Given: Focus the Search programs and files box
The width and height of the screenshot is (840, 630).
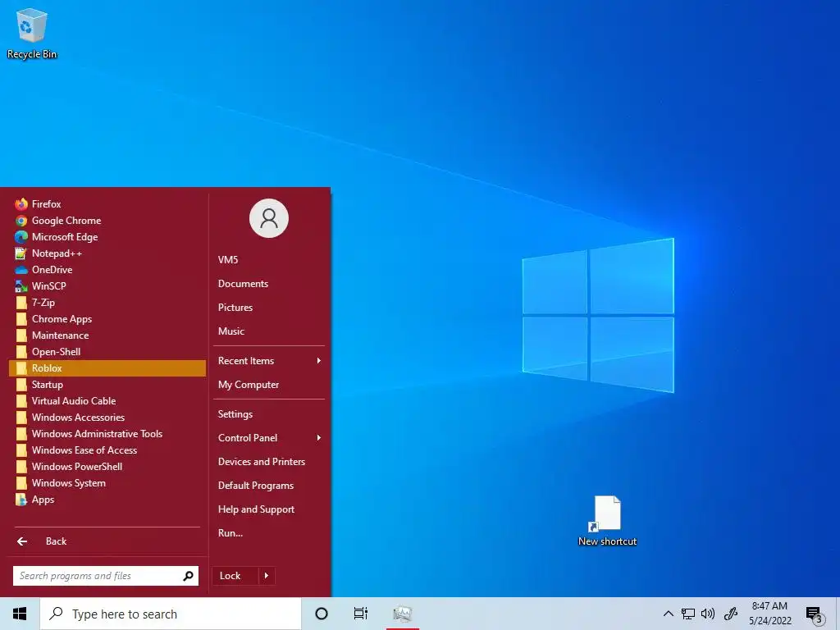Looking at the screenshot, I should coord(106,576).
